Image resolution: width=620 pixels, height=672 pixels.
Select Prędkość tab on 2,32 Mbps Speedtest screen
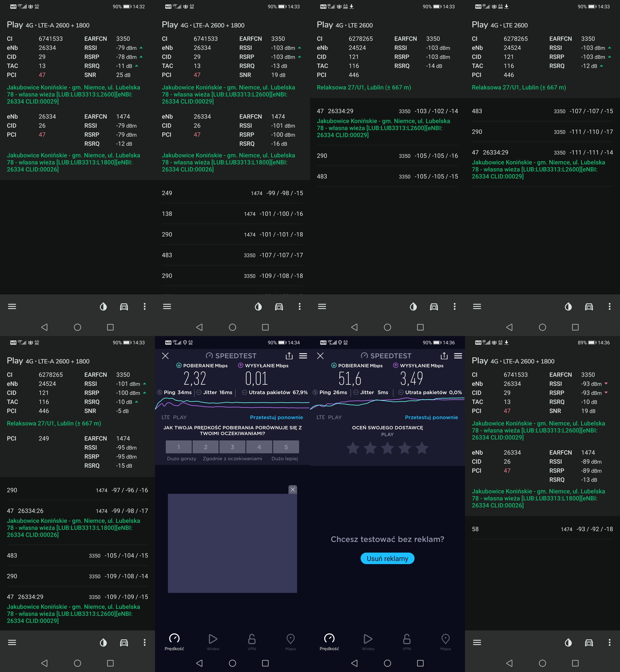[x=175, y=642]
